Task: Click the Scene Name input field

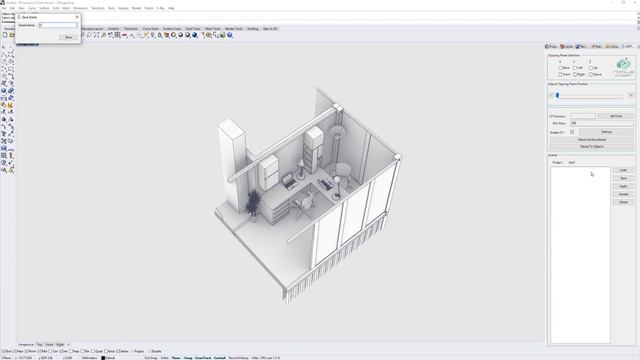Action: [58, 25]
